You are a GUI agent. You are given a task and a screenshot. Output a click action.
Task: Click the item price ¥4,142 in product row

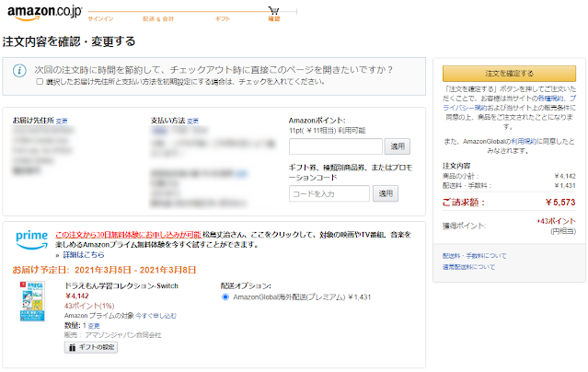77,296
